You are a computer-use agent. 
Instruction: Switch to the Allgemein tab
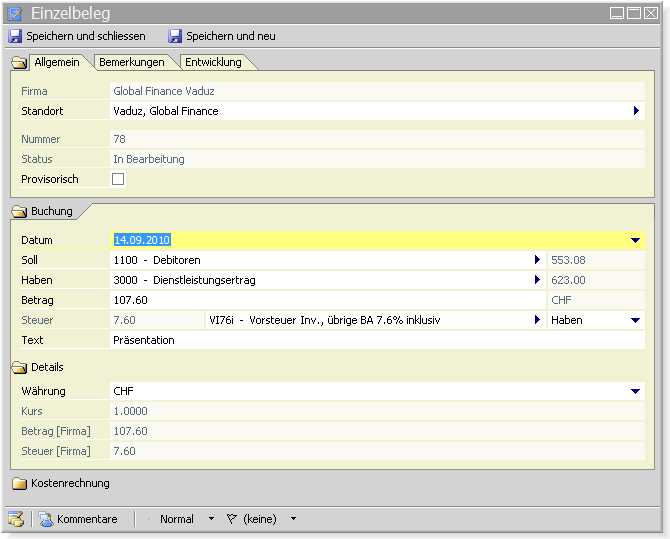(57, 62)
